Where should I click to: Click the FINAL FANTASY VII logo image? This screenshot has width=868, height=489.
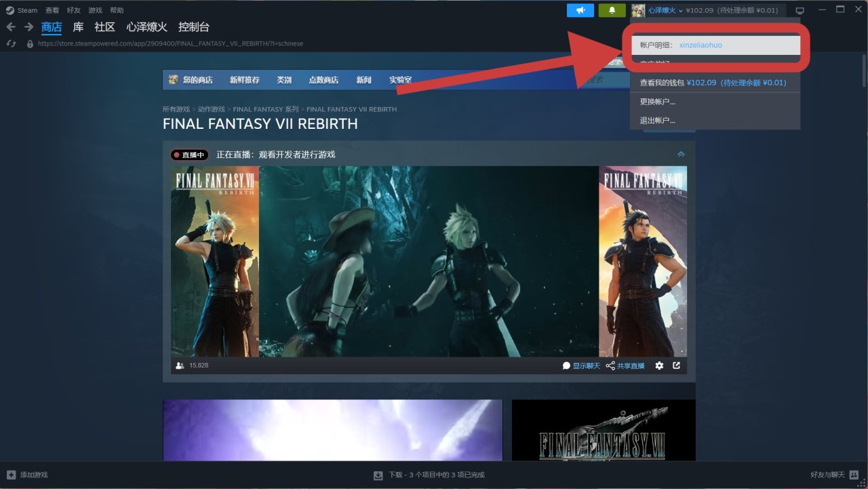tap(604, 430)
